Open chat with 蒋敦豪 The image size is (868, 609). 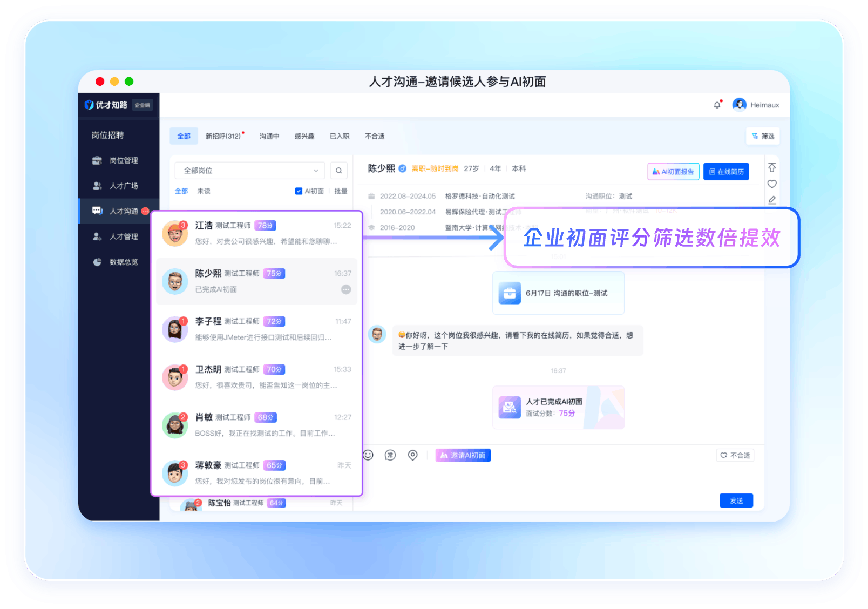point(257,473)
